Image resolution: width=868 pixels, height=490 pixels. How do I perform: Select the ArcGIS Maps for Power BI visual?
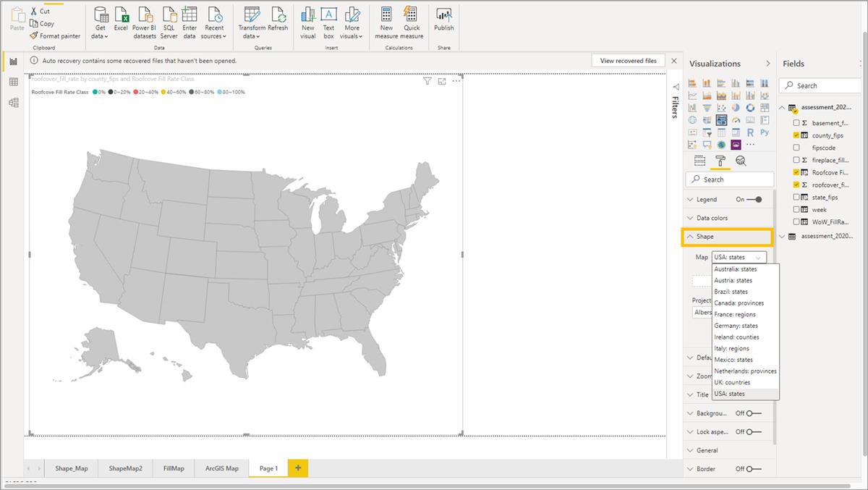tap(722, 143)
